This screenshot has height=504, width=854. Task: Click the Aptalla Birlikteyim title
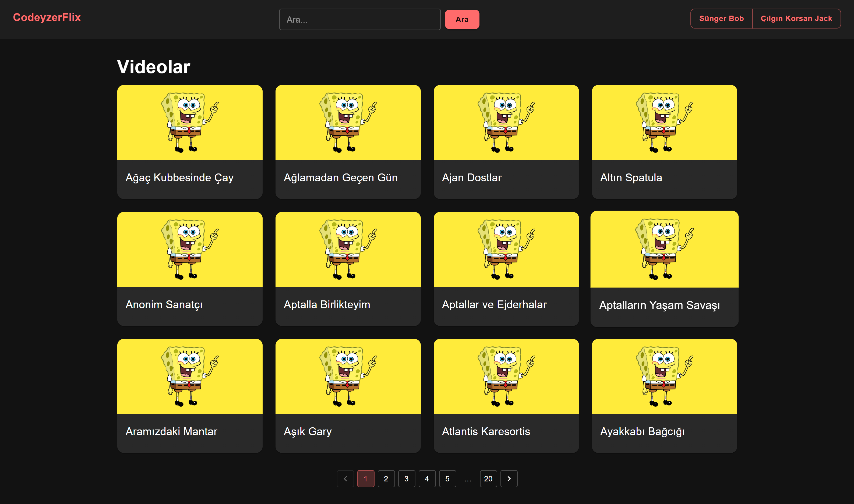click(327, 305)
